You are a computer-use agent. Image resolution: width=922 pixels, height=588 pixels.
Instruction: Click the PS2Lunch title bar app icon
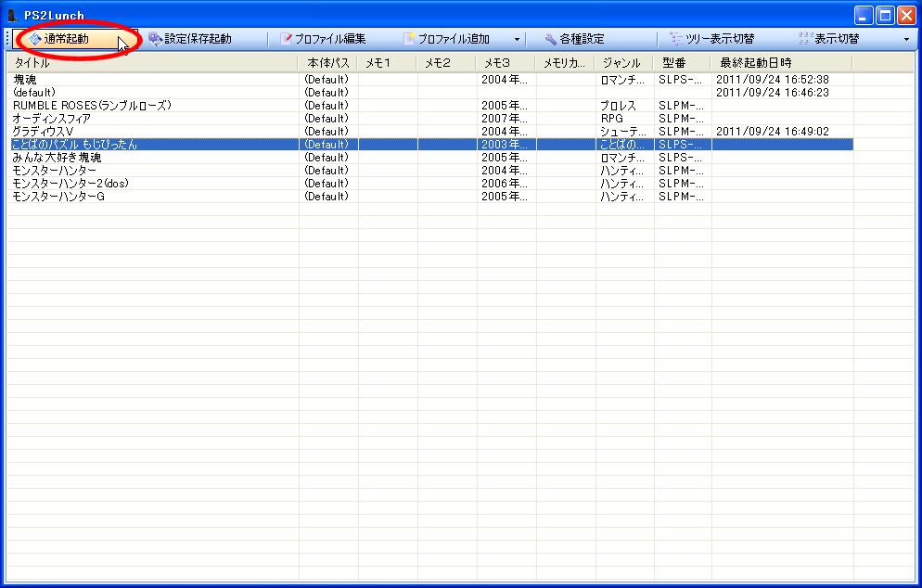tap(12, 15)
